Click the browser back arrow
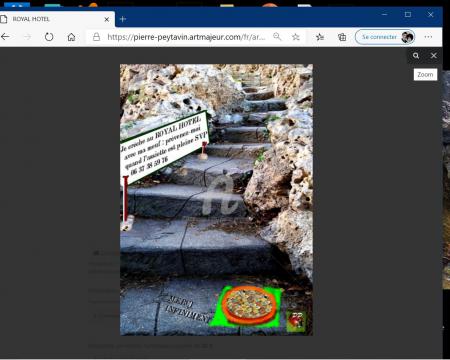The image size is (450, 360). [5, 37]
